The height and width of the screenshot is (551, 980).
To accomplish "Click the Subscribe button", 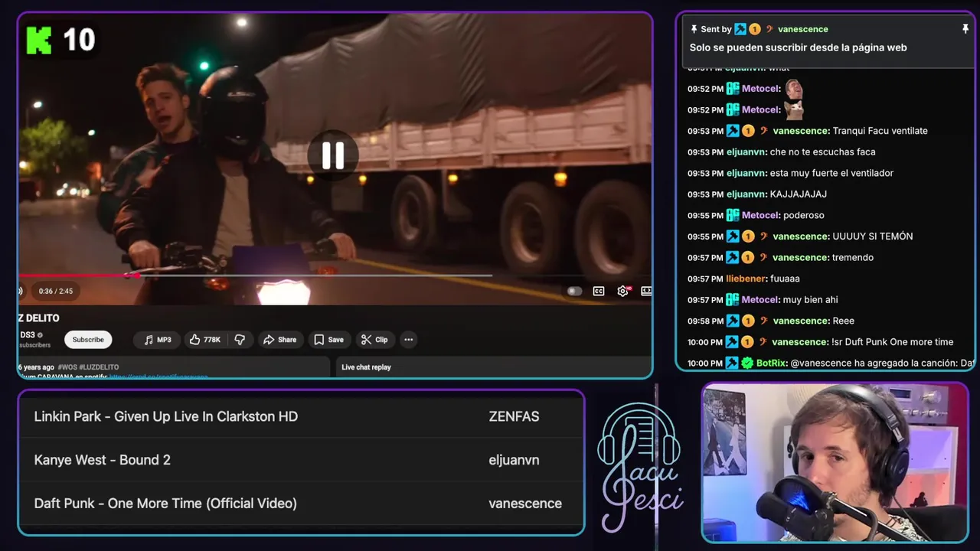I will pyautogui.click(x=88, y=340).
